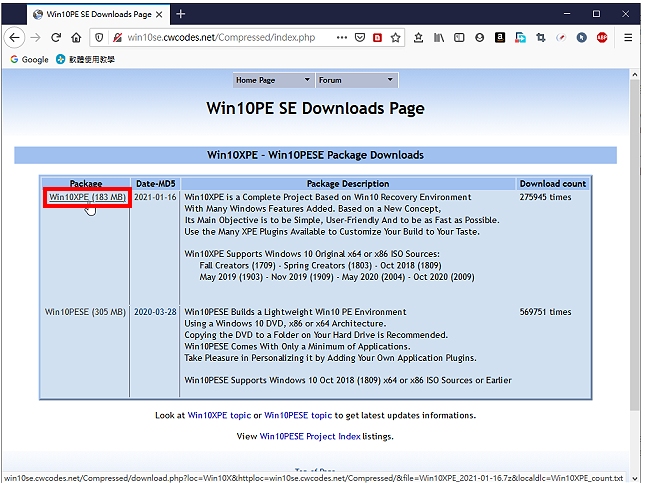Open the bookmarks menu toolbar icon
Viewport: 645px width, 483px height.
pyautogui.click(x=418, y=38)
